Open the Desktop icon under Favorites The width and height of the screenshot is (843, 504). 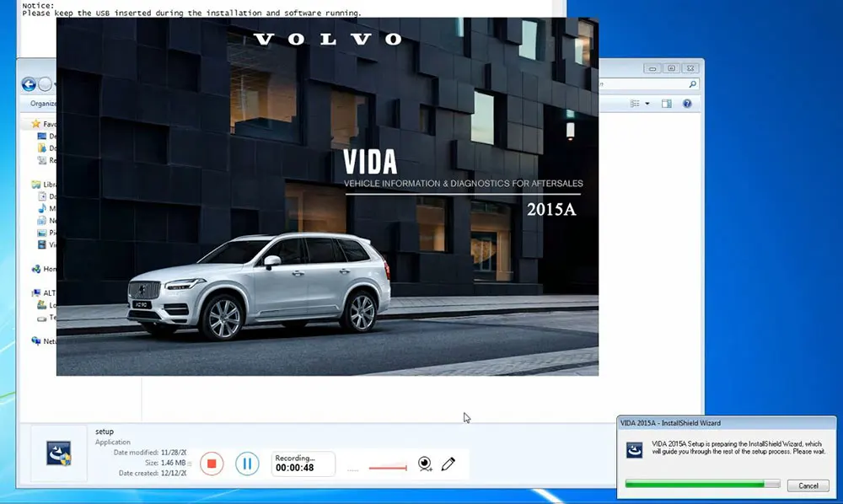point(42,136)
